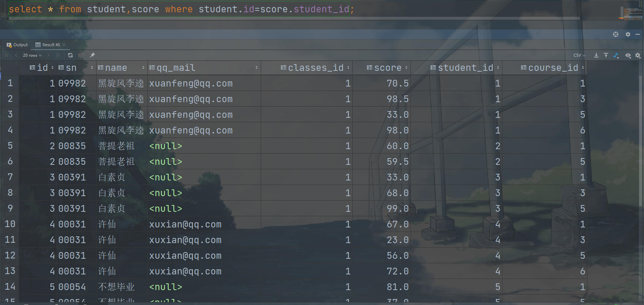Open tool window settings gear in panel header
The image size is (644, 305).
tap(628, 34)
